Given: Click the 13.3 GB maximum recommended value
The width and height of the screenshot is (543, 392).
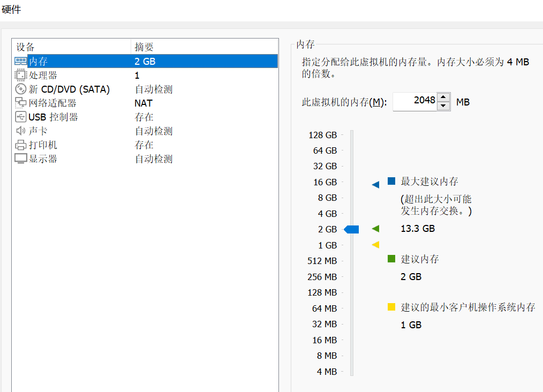Looking at the screenshot, I should coord(418,229).
